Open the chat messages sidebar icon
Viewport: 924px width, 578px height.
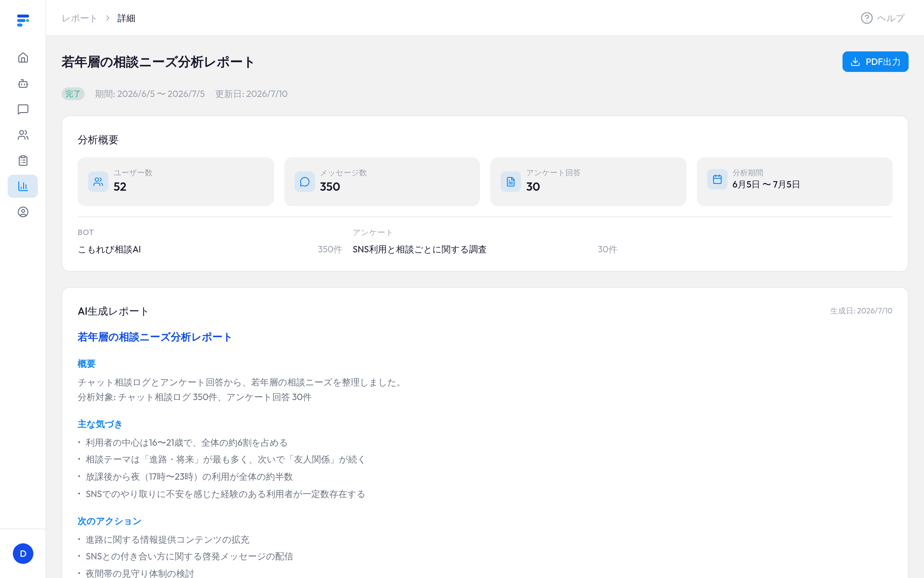(23, 109)
